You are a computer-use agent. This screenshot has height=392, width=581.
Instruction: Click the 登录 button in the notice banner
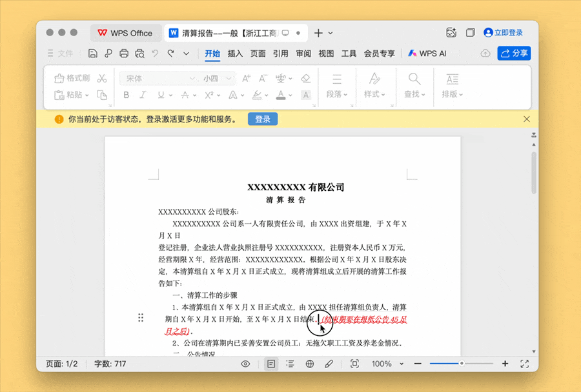click(263, 119)
